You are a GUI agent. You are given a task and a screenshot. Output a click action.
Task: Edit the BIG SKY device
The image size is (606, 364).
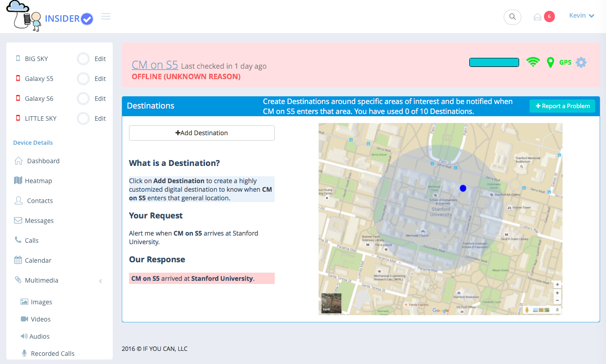(x=100, y=59)
